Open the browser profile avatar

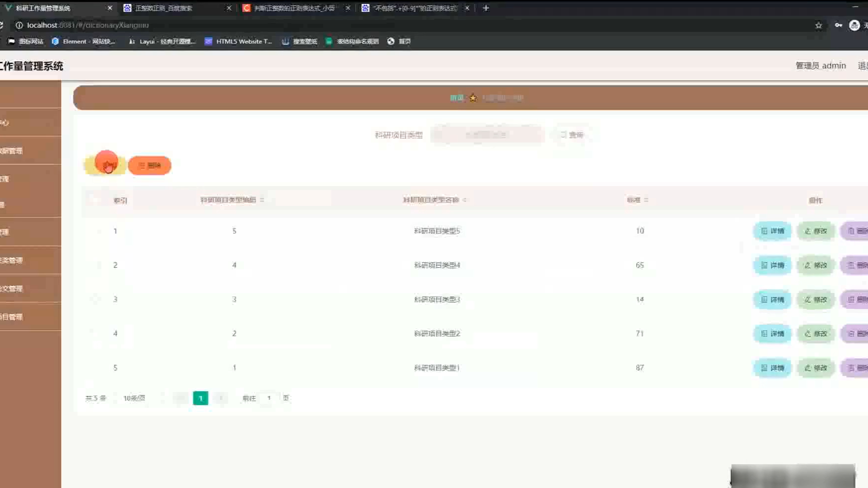854,25
